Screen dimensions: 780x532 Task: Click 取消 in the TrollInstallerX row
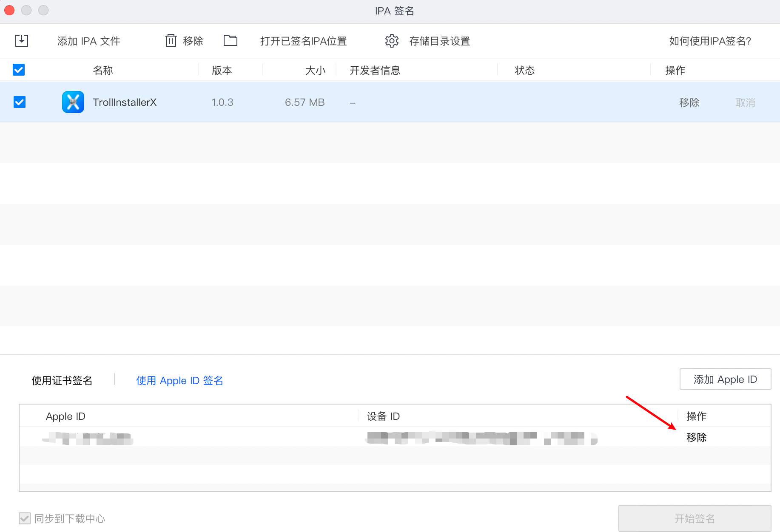point(746,102)
